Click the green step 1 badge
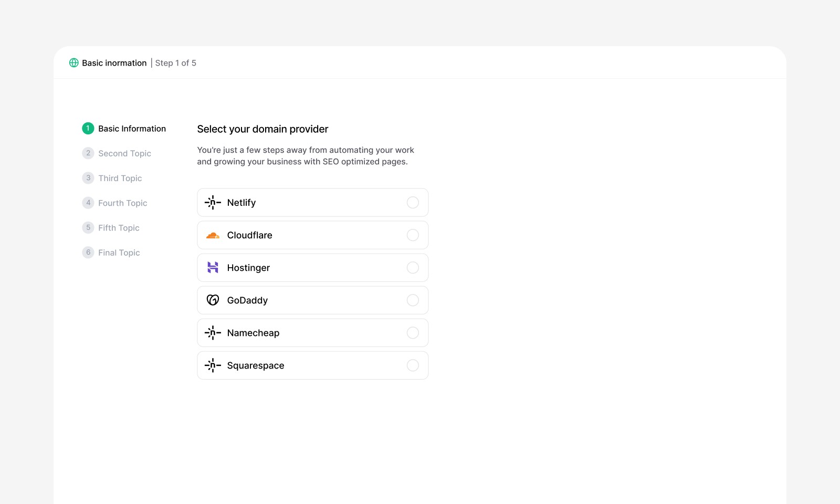The image size is (840, 504). (x=88, y=129)
